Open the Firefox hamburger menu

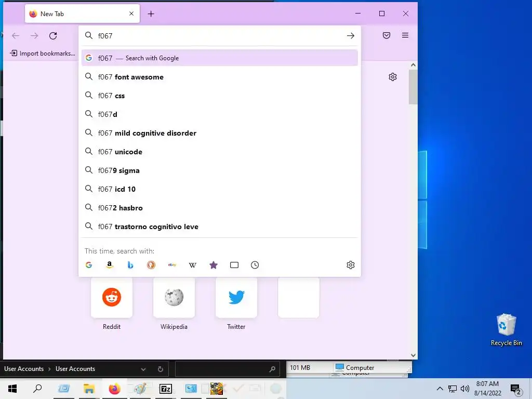pos(405,35)
